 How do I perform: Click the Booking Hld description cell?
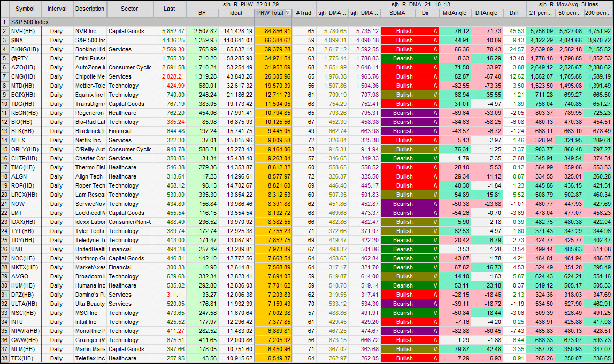(x=90, y=49)
